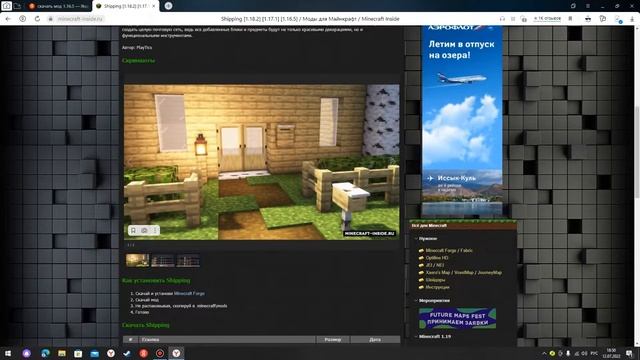
Task: Click the minecraft-inside.ru address field
Action: [x=80, y=19]
